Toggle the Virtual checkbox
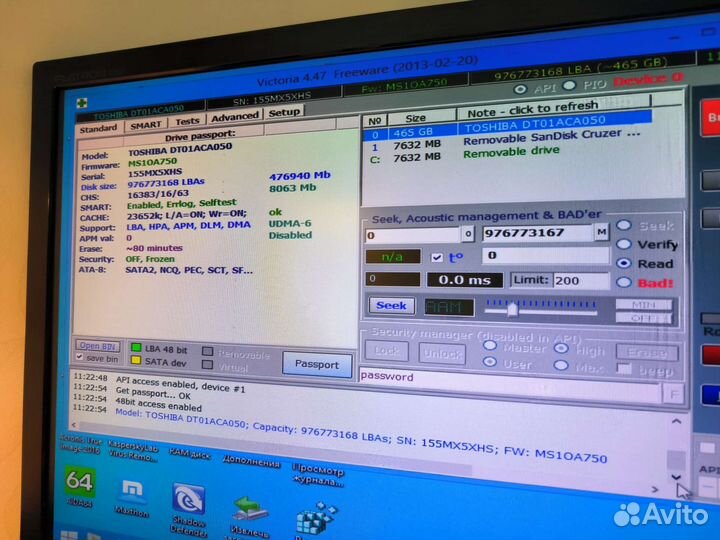720x540 pixels. tap(208, 365)
